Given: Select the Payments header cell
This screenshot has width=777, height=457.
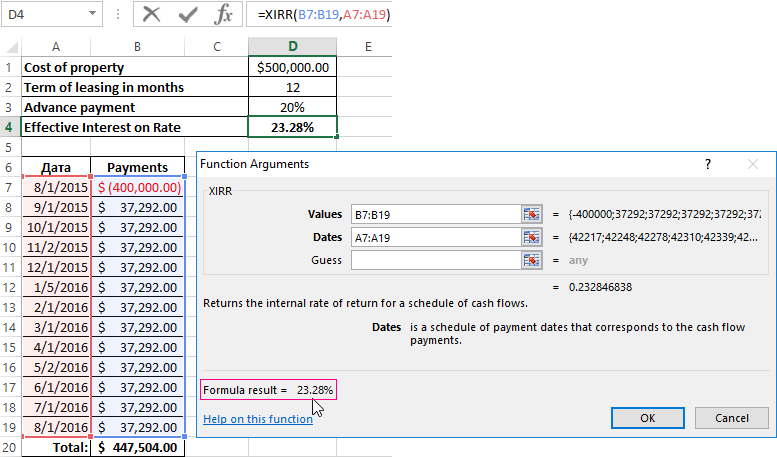Looking at the screenshot, I should pyautogui.click(x=137, y=168).
